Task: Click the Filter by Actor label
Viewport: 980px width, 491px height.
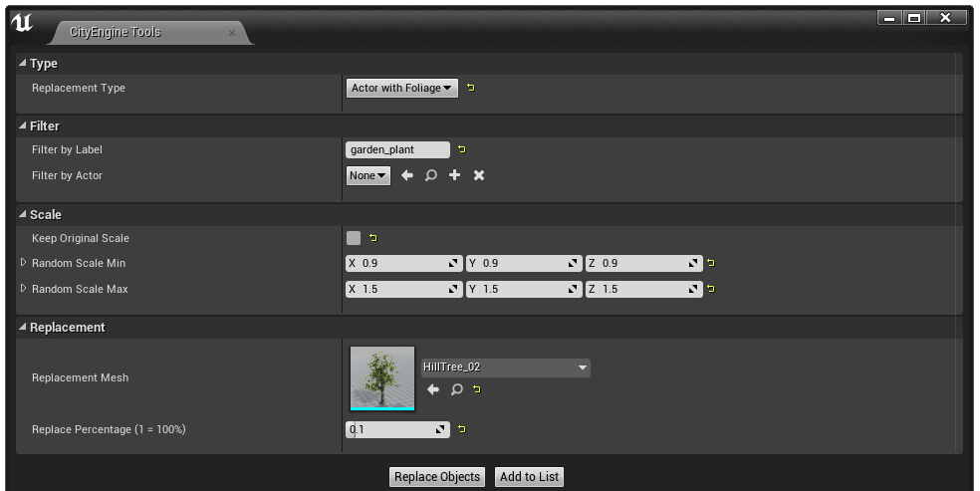Action: 67,175
